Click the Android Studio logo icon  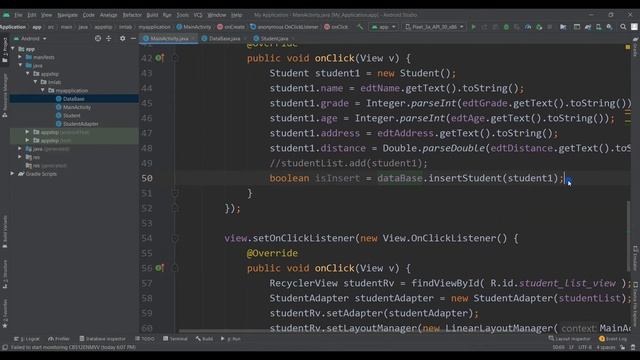click(x=6, y=15)
